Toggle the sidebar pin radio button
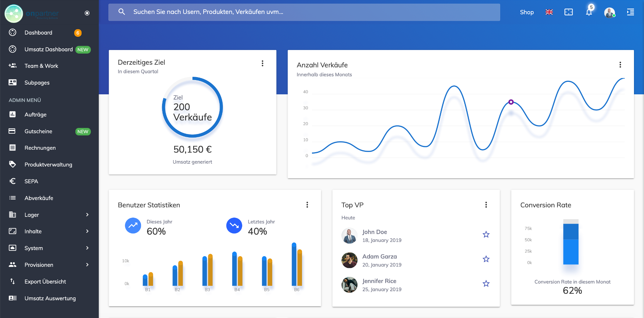 [x=87, y=13]
